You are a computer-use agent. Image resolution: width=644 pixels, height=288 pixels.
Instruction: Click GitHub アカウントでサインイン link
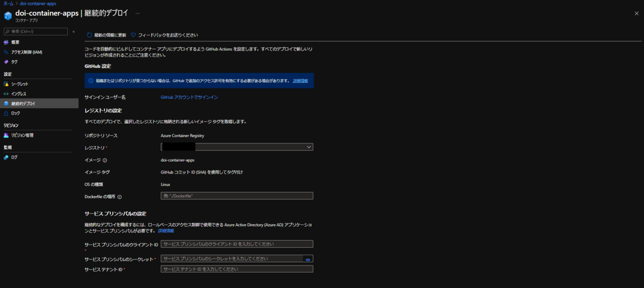(189, 97)
